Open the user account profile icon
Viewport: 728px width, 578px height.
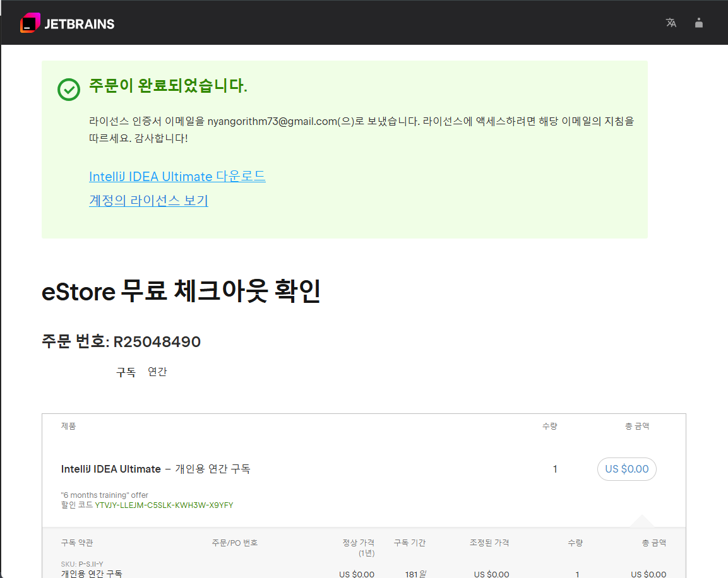tap(699, 23)
